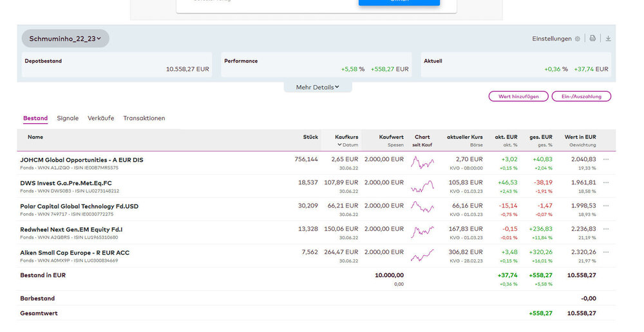Click the Ein-/Auszahlung button
The image size is (644, 332).
(x=581, y=96)
